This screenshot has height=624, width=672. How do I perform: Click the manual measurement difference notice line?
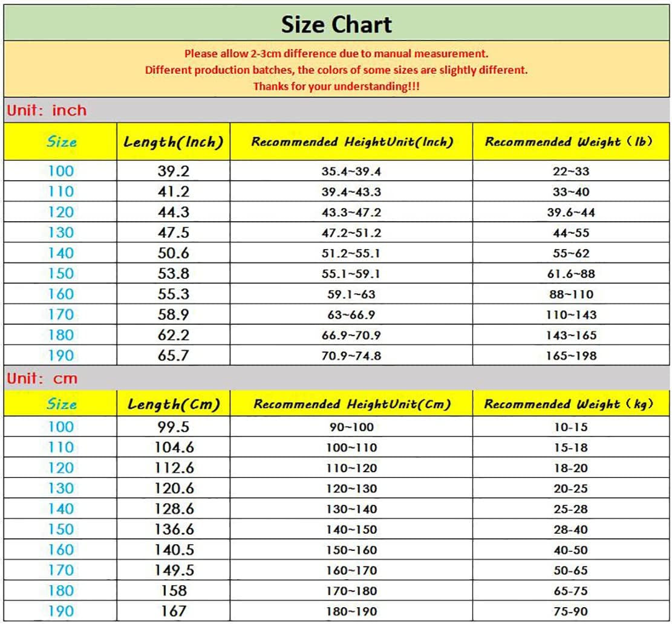coord(336,54)
